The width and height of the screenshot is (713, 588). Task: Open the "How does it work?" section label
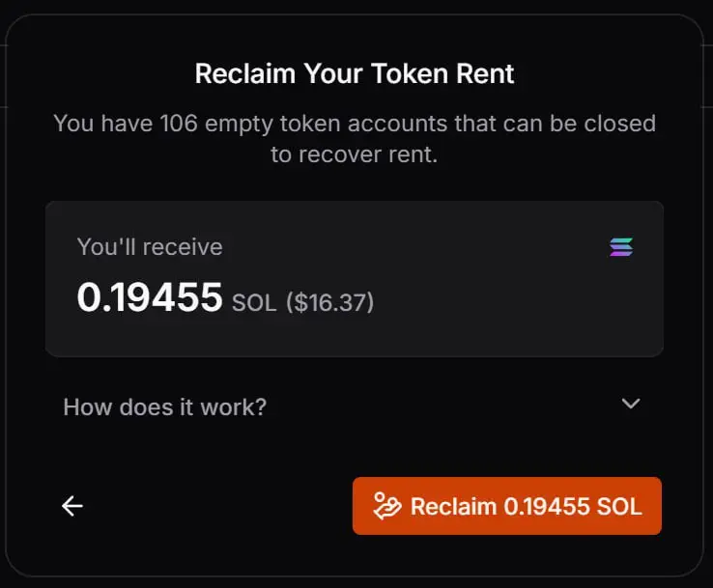click(x=164, y=406)
